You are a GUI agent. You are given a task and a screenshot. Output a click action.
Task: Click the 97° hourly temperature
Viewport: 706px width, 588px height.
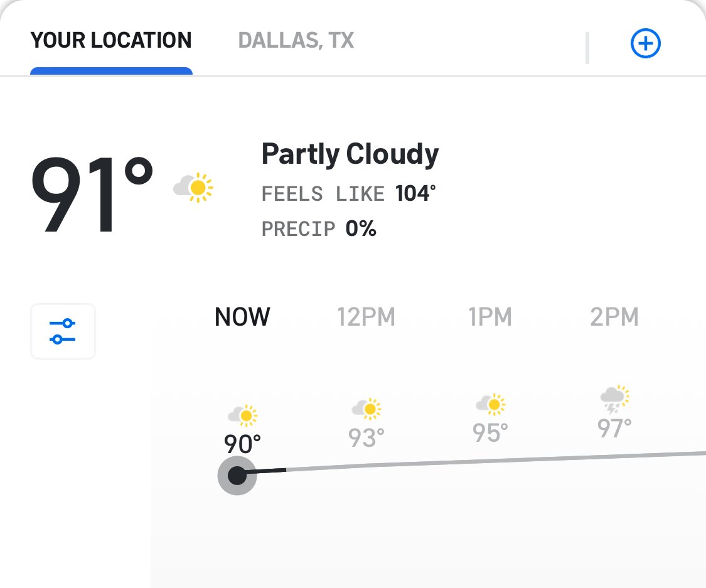pyautogui.click(x=614, y=429)
